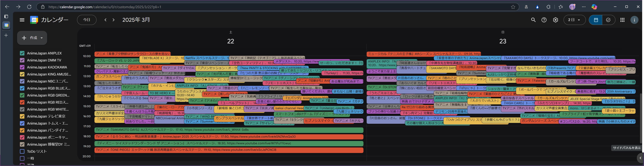Go back in browser
The width and height of the screenshot is (644, 166).
point(7,7)
